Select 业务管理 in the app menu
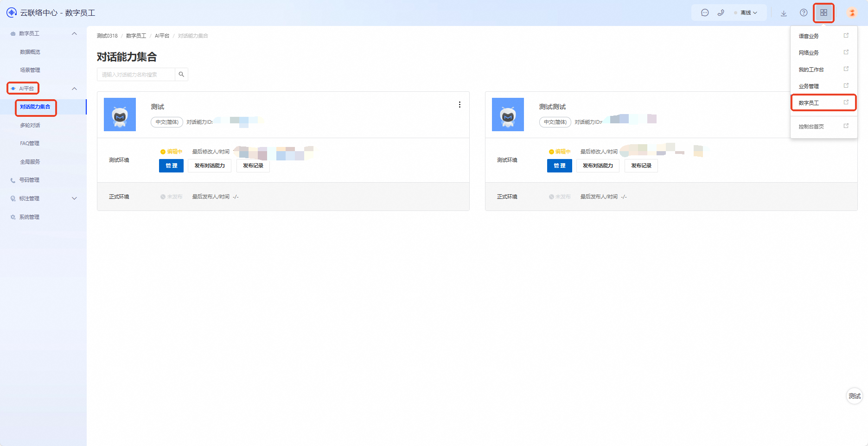This screenshot has height=446, width=868. [x=809, y=86]
